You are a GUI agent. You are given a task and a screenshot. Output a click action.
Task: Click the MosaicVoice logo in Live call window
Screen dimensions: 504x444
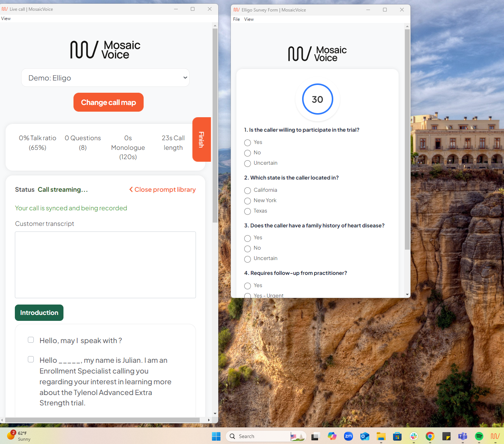pos(105,50)
